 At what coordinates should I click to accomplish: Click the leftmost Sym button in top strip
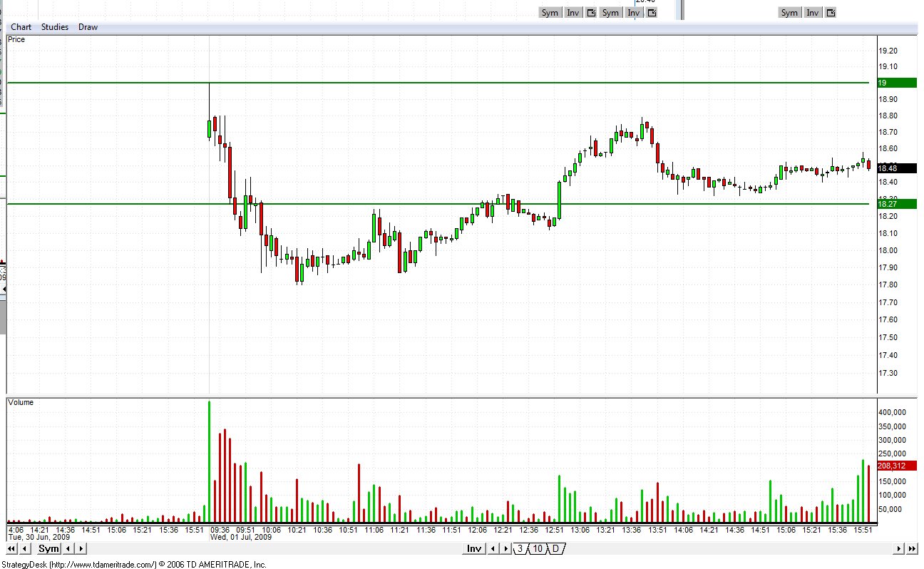click(x=550, y=12)
